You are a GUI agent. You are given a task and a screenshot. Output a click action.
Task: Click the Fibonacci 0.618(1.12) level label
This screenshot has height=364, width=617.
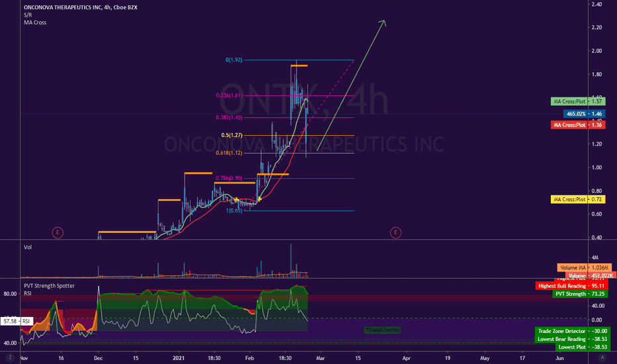(229, 153)
